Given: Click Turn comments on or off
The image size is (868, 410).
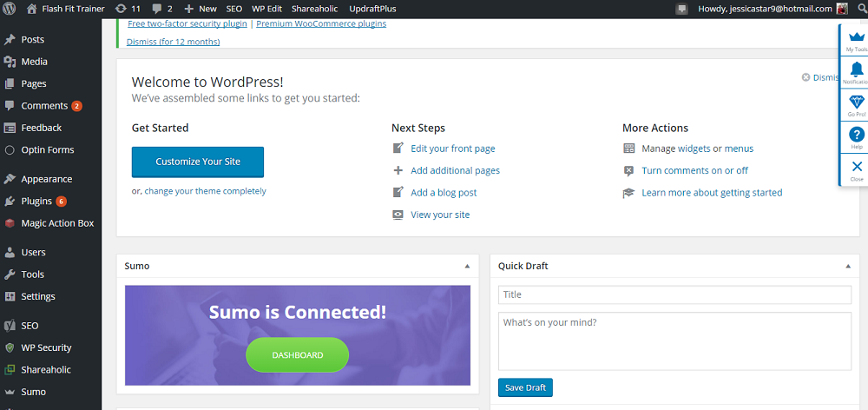Looking at the screenshot, I should (694, 170).
